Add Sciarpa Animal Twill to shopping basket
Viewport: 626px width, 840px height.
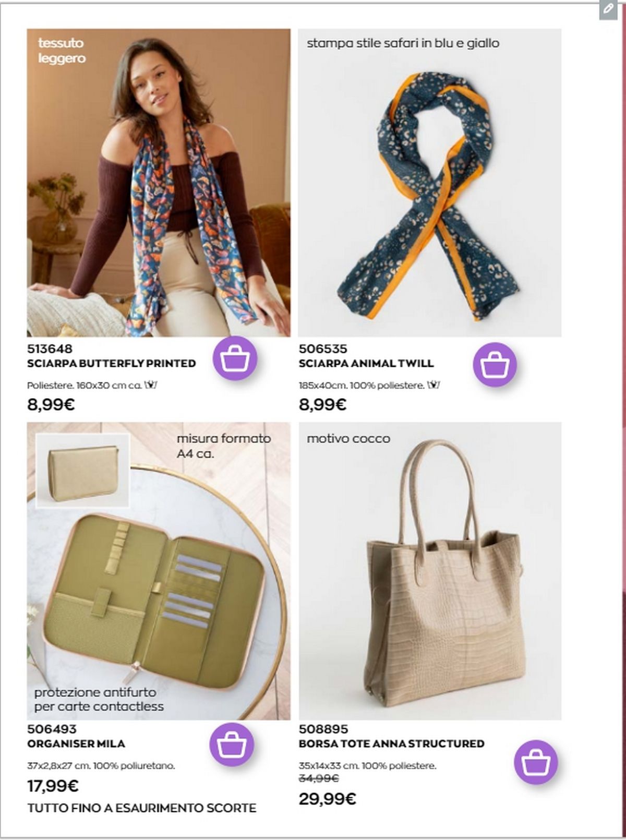pyautogui.click(x=495, y=364)
